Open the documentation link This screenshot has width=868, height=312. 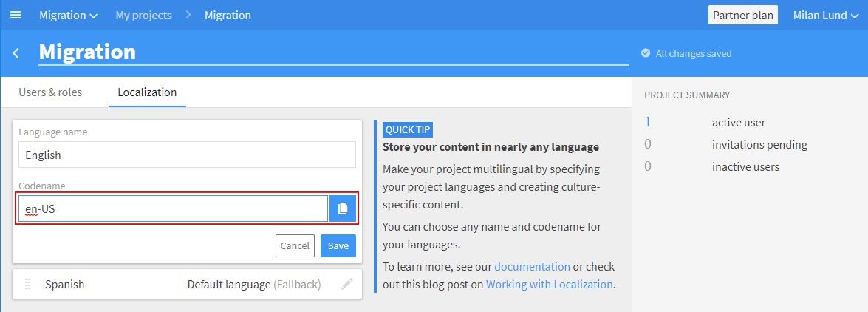pos(532,267)
